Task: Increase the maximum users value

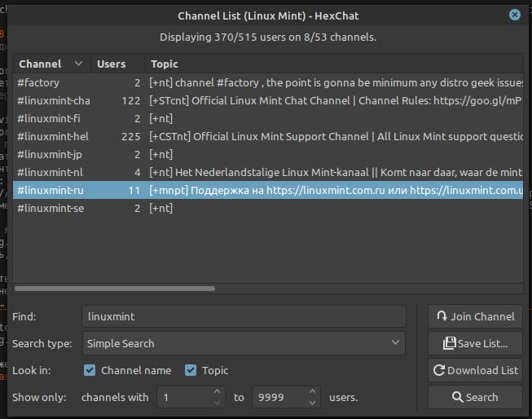Action: tap(313, 391)
